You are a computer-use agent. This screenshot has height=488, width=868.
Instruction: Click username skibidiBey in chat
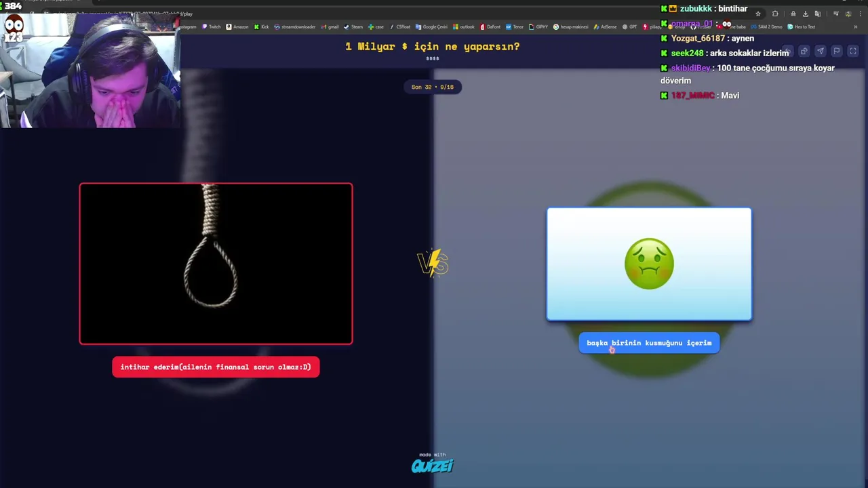point(690,68)
